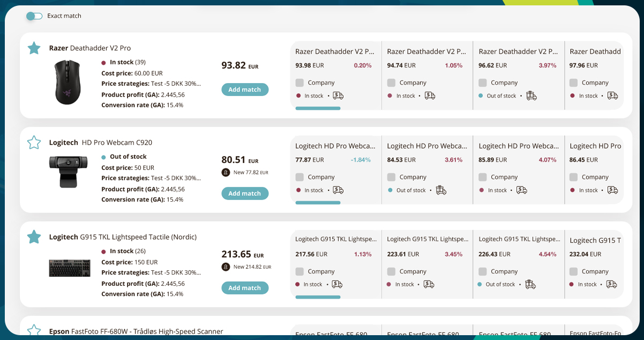
Task: Click New 214.82 EUR suggested price
Action: (252, 267)
